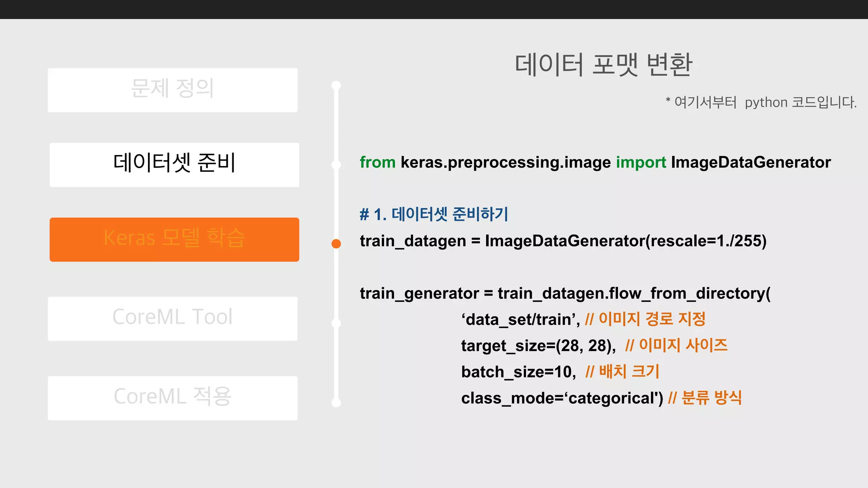Viewport: 868px width, 488px height.
Task: Click 'batch_size=10,' argument
Action: (x=519, y=372)
